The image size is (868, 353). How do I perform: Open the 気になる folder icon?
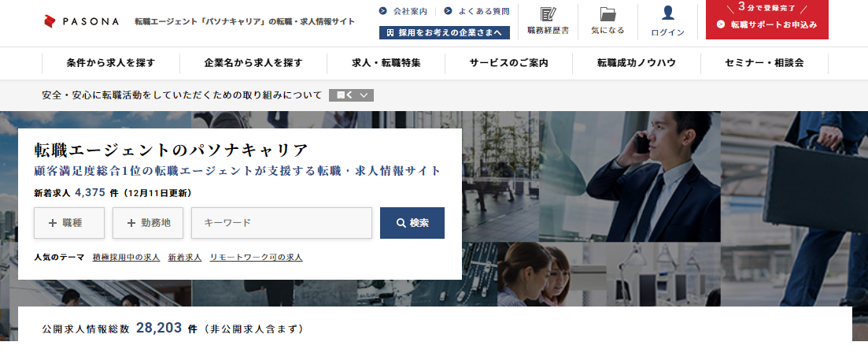click(608, 21)
